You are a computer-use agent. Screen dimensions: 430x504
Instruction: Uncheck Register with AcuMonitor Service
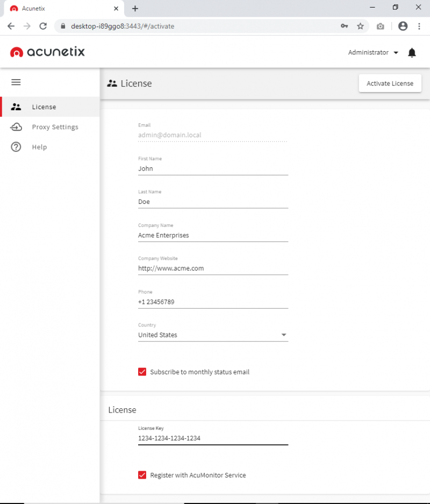click(x=142, y=475)
